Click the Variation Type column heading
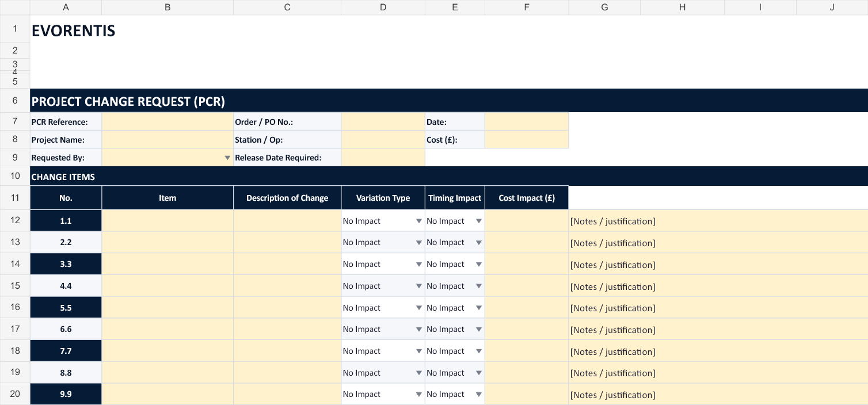 pyautogui.click(x=383, y=198)
